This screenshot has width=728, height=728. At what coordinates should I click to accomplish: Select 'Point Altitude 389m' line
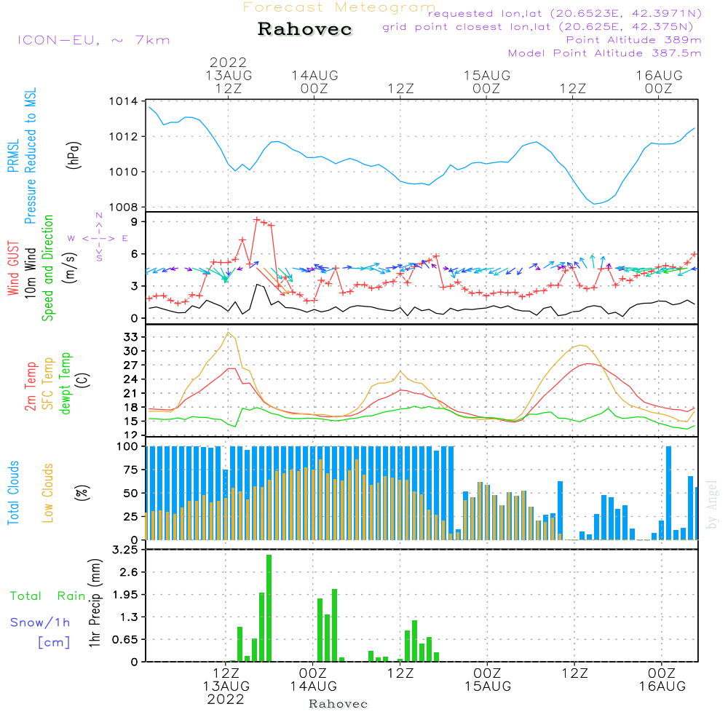pyautogui.click(x=634, y=40)
